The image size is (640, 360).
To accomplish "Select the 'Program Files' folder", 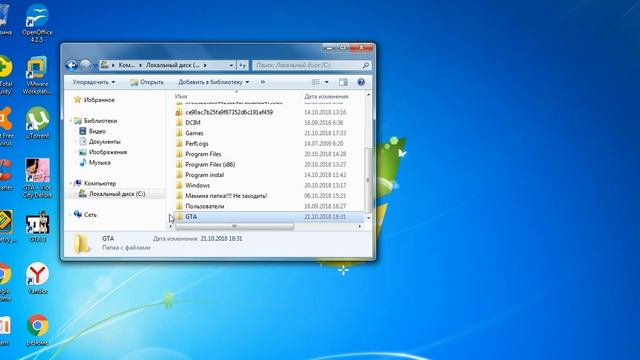I will tap(203, 154).
